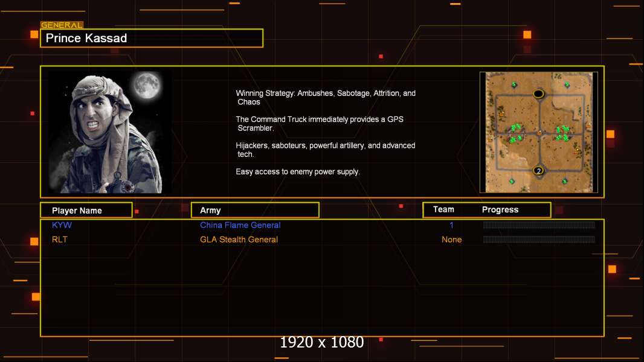Image resolution: width=644 pixels, height=362 pixels.
Task: Click the right green supply cluster on minimap
Action: pos(562,133)
